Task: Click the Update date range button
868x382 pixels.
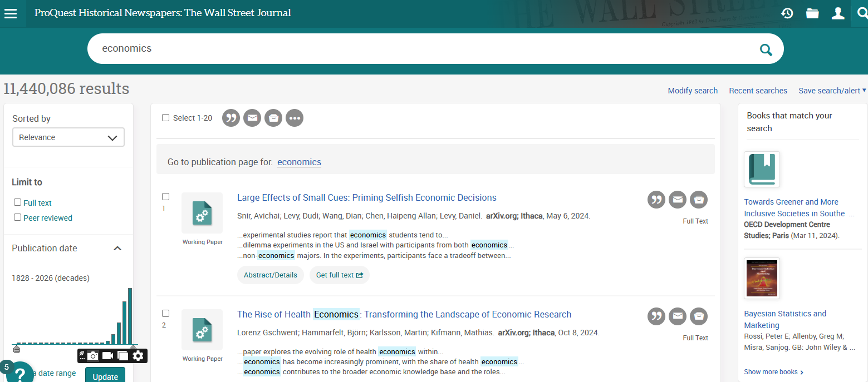Action: [105, 376]
